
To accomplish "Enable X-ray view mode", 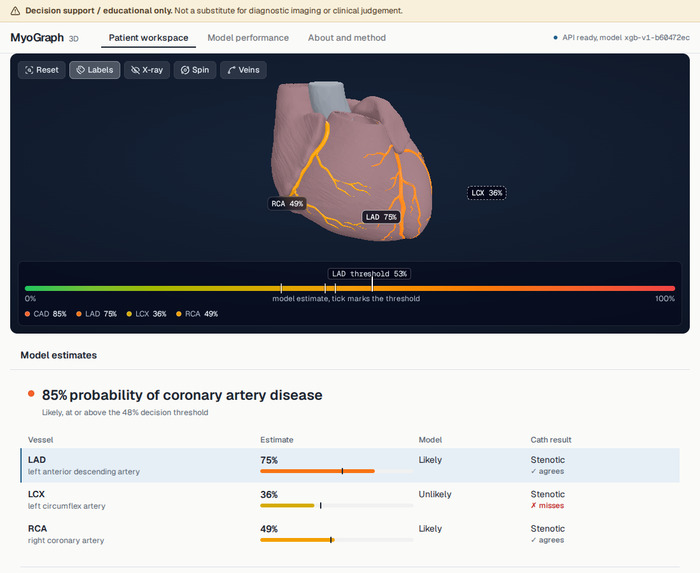I will [x=147, y=70].
